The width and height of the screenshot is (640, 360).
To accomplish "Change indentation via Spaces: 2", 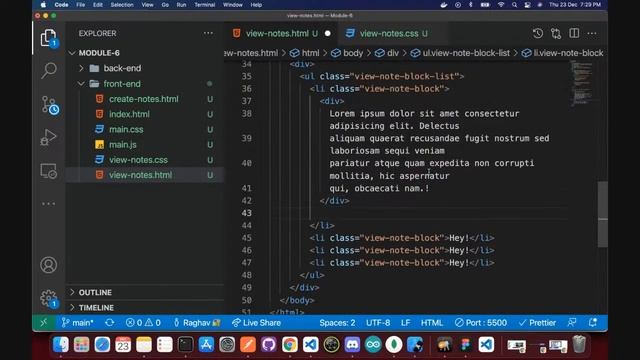I will point(337,323).
